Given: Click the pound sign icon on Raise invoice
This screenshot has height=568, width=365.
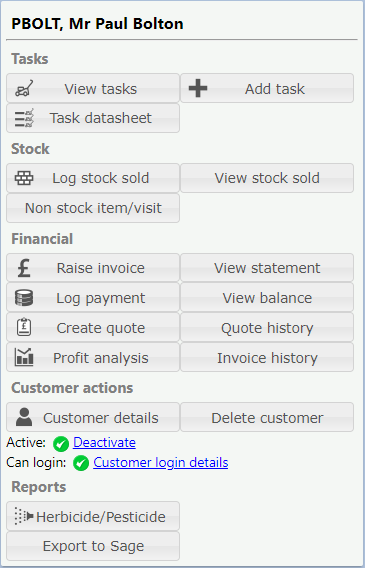Looking at the screenshot, I should pyautogui.click(x=24, y=268).
